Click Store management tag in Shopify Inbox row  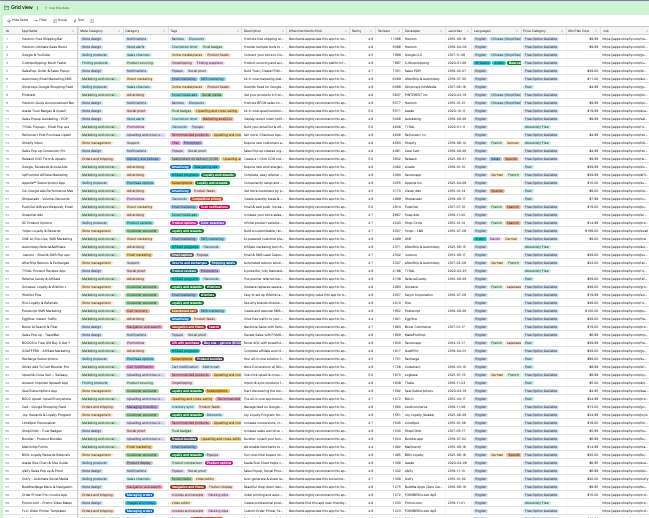96,143
